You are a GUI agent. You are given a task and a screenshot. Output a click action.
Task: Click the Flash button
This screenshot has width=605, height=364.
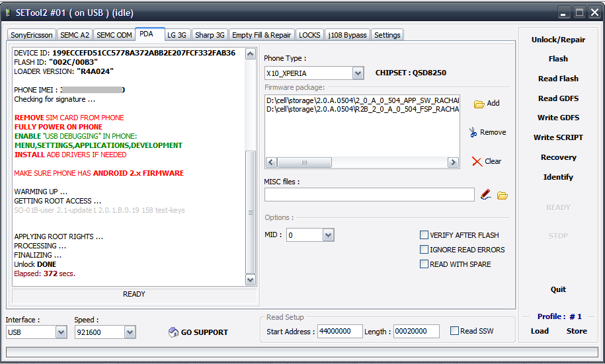pyautogui.click(x=558, y=59)
